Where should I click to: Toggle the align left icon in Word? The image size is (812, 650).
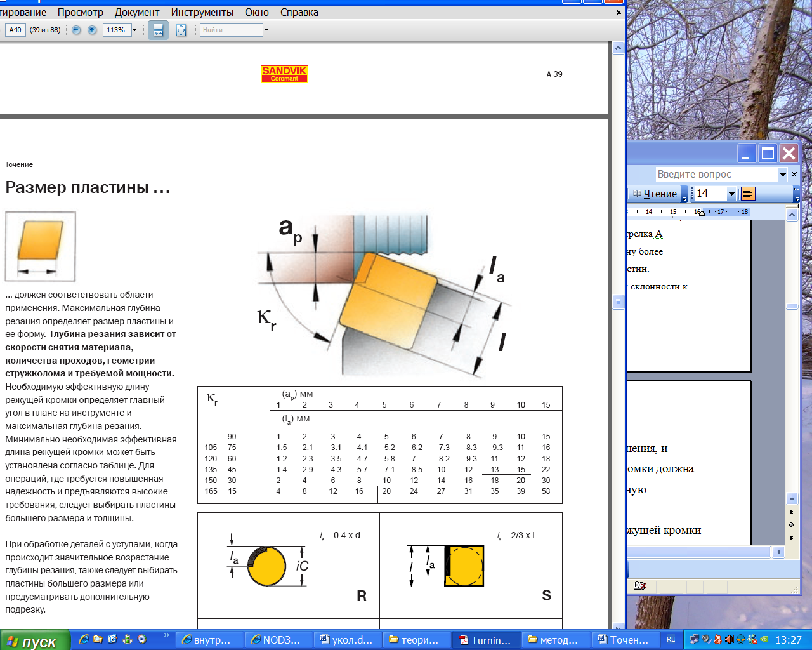748,194
